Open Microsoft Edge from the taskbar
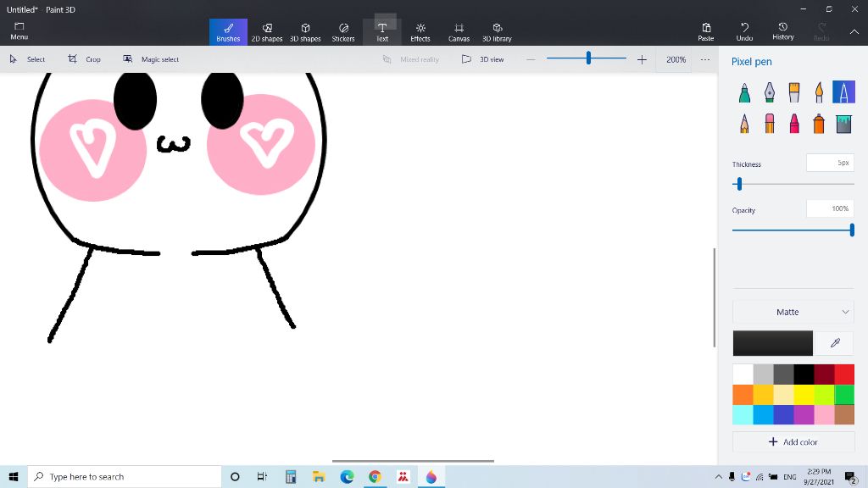868x488 pixels. [347, 476]
